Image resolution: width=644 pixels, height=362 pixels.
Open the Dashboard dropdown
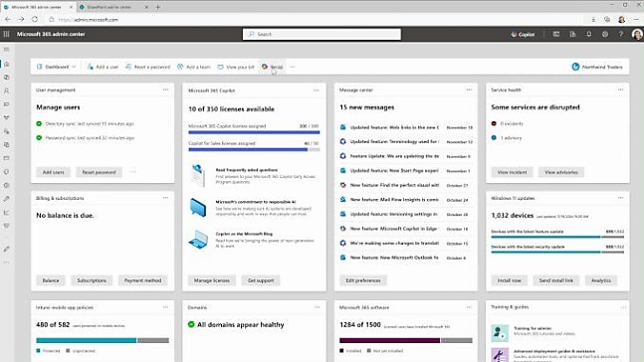coord(57,67)
